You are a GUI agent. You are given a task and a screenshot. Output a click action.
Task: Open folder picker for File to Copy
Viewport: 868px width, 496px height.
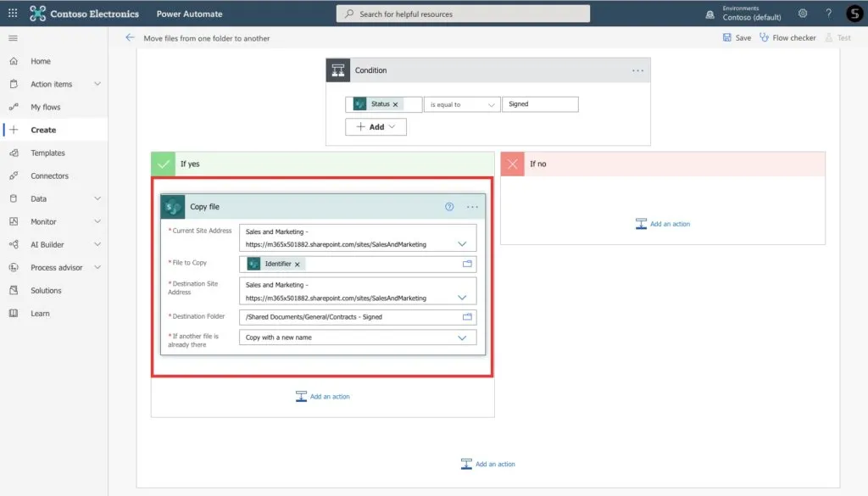467,264
